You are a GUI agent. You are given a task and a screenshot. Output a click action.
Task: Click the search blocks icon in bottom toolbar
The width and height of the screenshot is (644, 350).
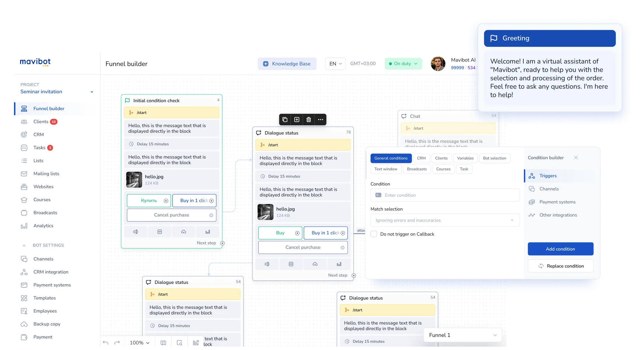180,343
